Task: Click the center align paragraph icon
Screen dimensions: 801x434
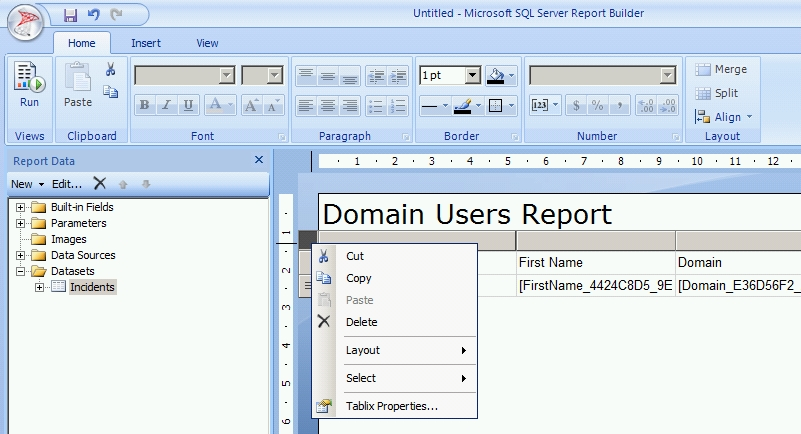Action: tap(326, 105)
